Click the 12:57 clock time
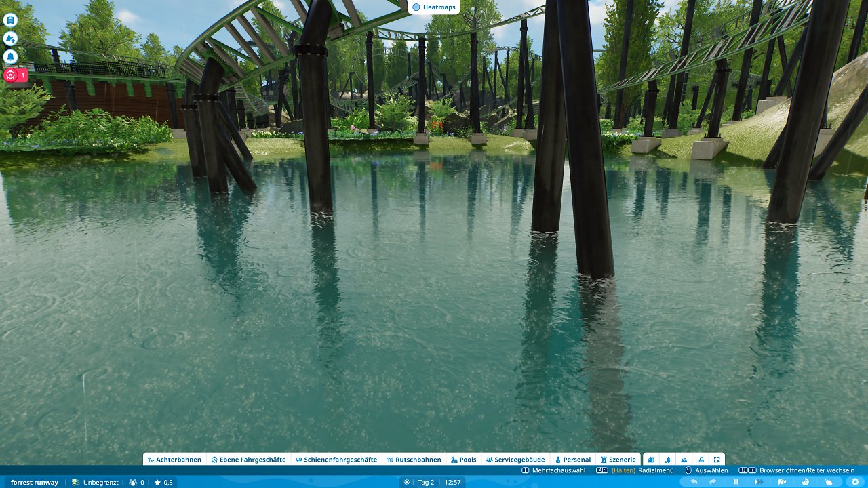The image size is (868, 488). pyautogui.click(x=453, y=483)
